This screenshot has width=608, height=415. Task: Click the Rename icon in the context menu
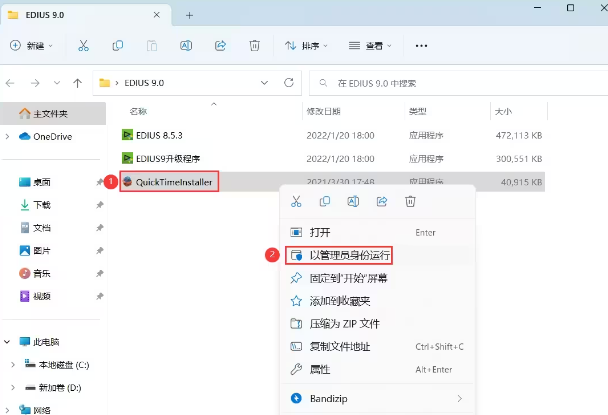click(353, 201)
